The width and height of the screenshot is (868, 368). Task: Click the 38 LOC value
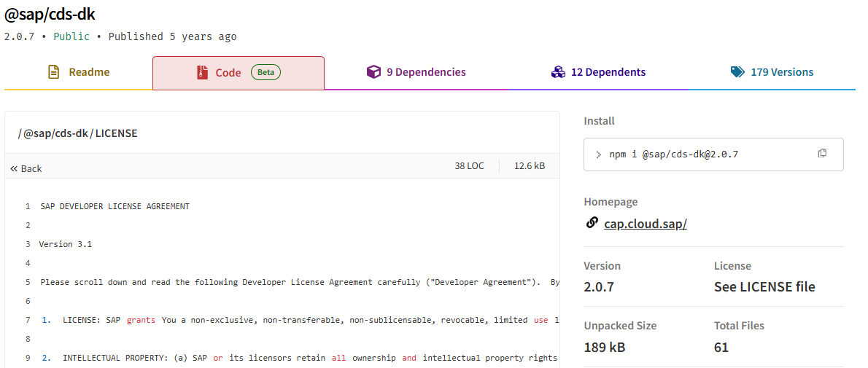(469, 166)
